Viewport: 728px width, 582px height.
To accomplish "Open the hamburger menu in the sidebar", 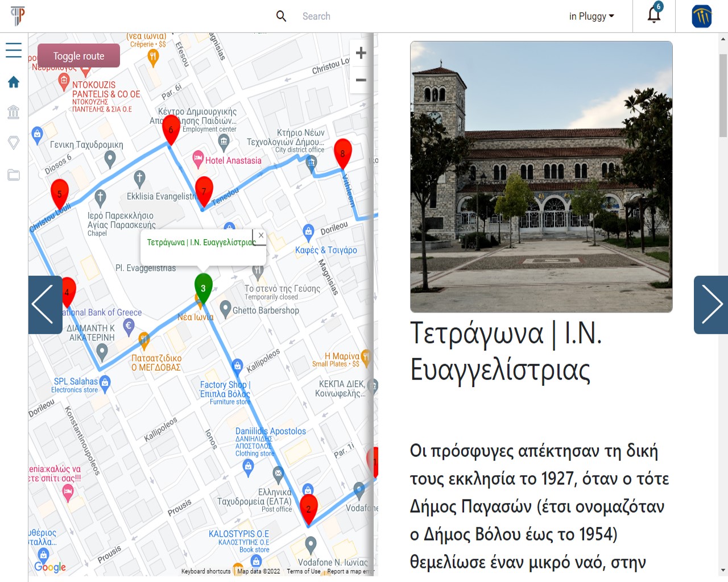I will (x=14, y=50).
